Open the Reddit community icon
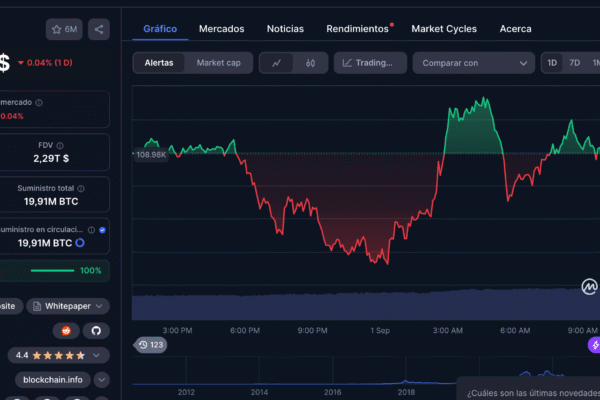600x400 pixels. pyautogui.click(x=68, y=330)
